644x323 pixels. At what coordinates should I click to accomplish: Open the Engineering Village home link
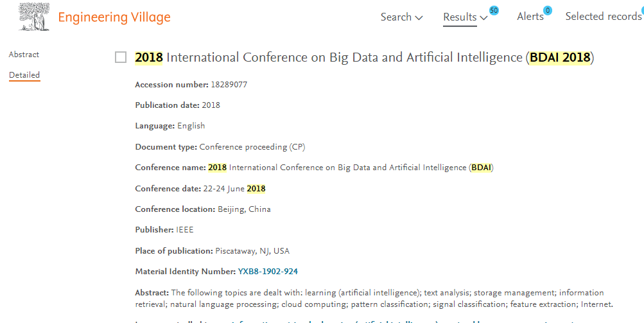[x=114, y=17]
